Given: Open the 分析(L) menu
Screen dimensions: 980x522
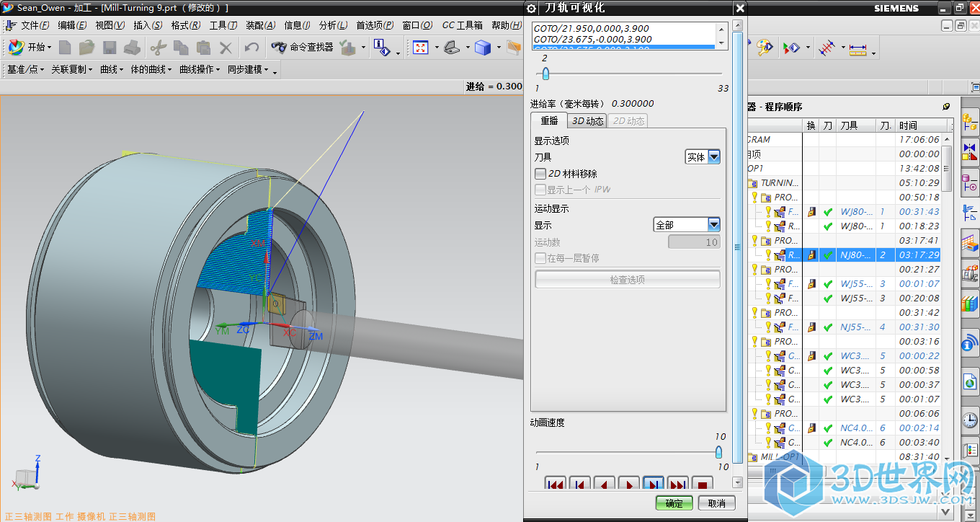Looking at the screenshot, I should click(333, 25).
